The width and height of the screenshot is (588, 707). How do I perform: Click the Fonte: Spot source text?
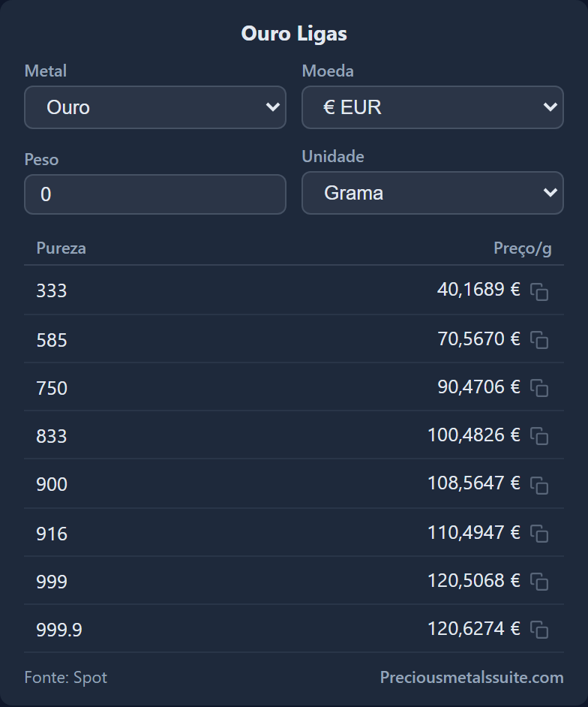pos(66,677)
